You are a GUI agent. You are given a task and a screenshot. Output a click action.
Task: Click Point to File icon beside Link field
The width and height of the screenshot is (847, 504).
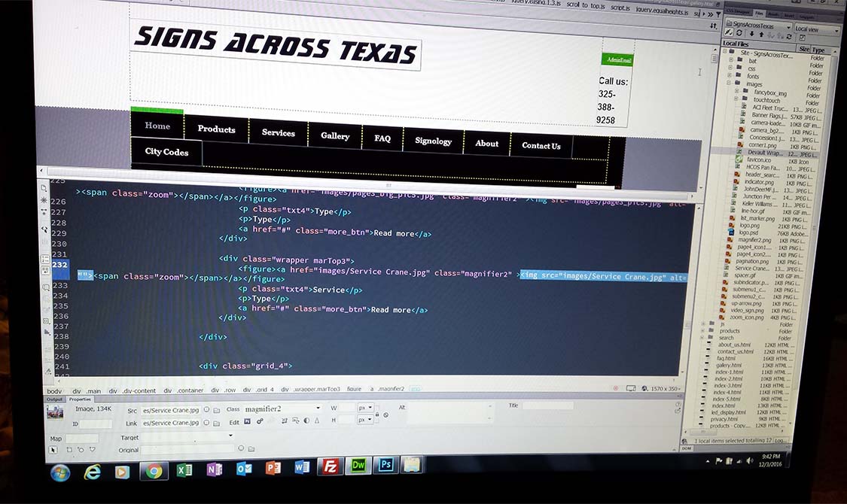click(x=207, y=423)
